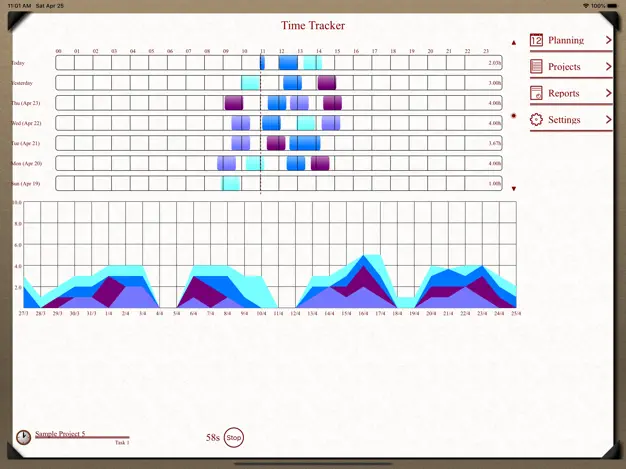This screenshot has width=626, height=469.
Task: Tap the red dot marker beside the timeline
Action: [x=514, y=116]
